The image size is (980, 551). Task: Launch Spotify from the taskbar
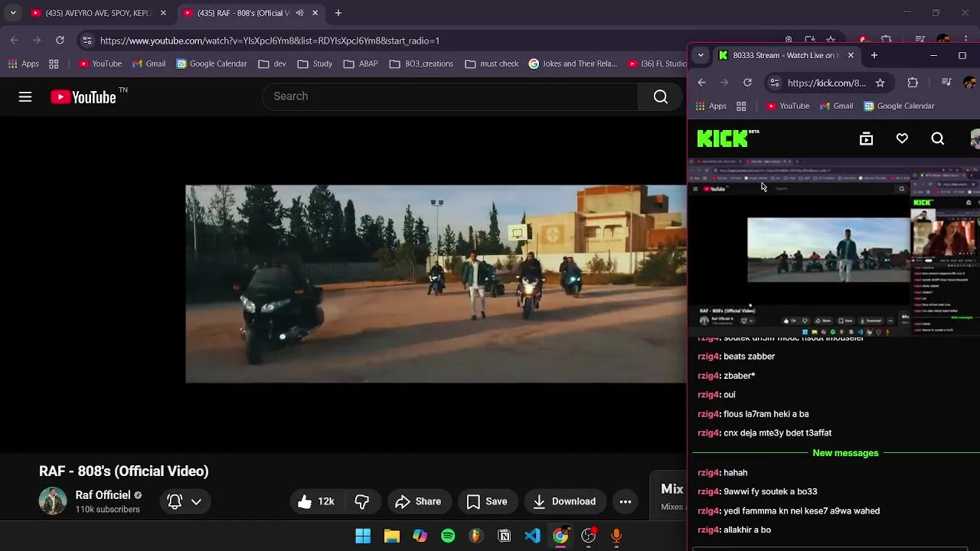click(x=448, y=536)
